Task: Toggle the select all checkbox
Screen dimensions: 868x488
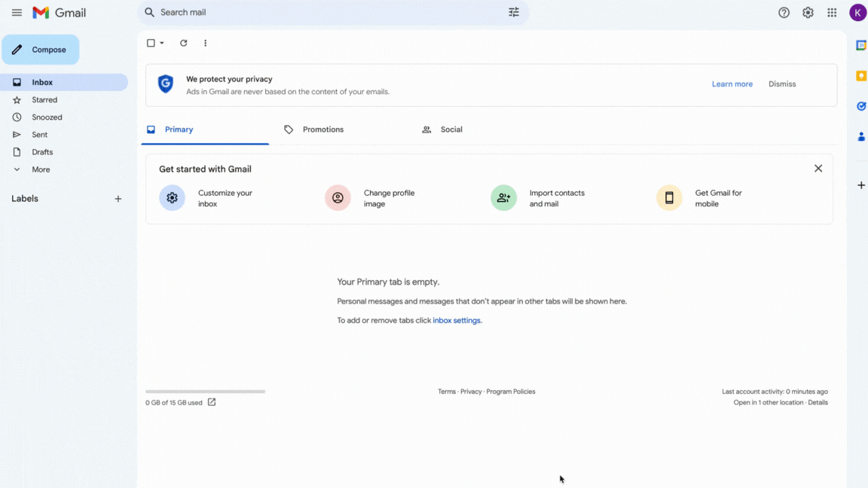Action: coord(151,43)
